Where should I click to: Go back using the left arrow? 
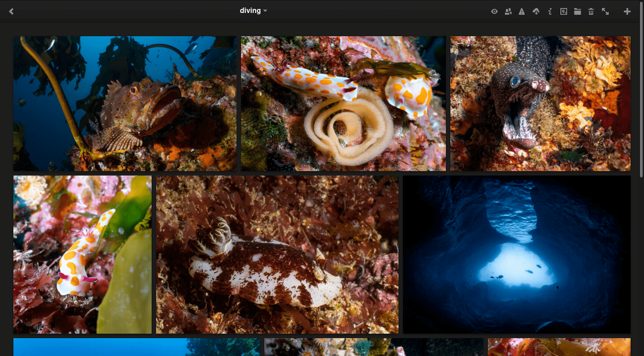12,11
